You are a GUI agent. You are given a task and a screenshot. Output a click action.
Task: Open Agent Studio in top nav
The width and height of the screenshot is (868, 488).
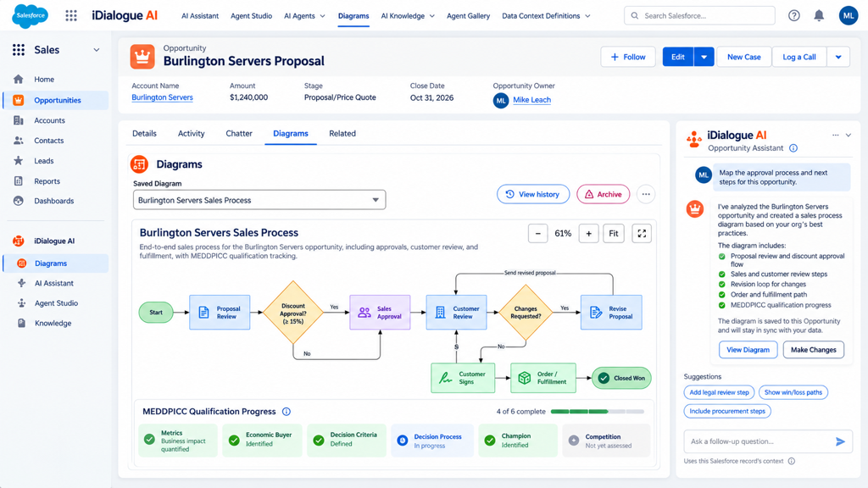(x=251, y=16)
